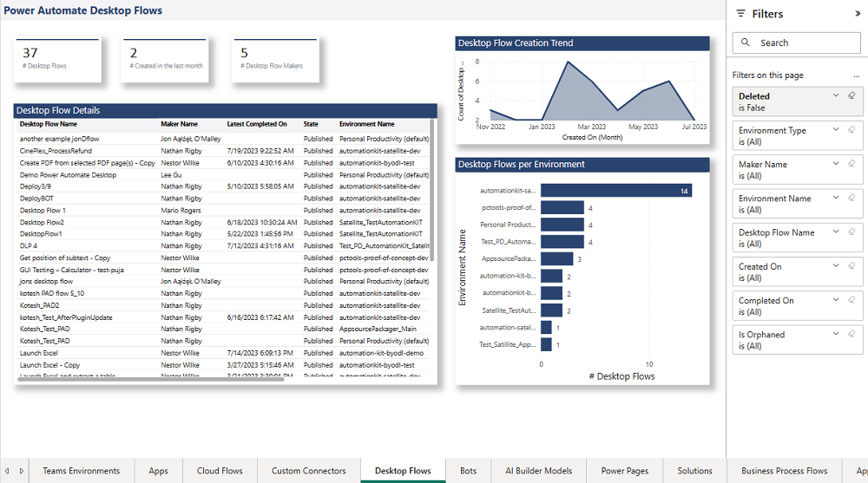The image size is (868, 483).
Task: Select the pctools-proof-of... bar in environment chart
Action: point(562,207)
